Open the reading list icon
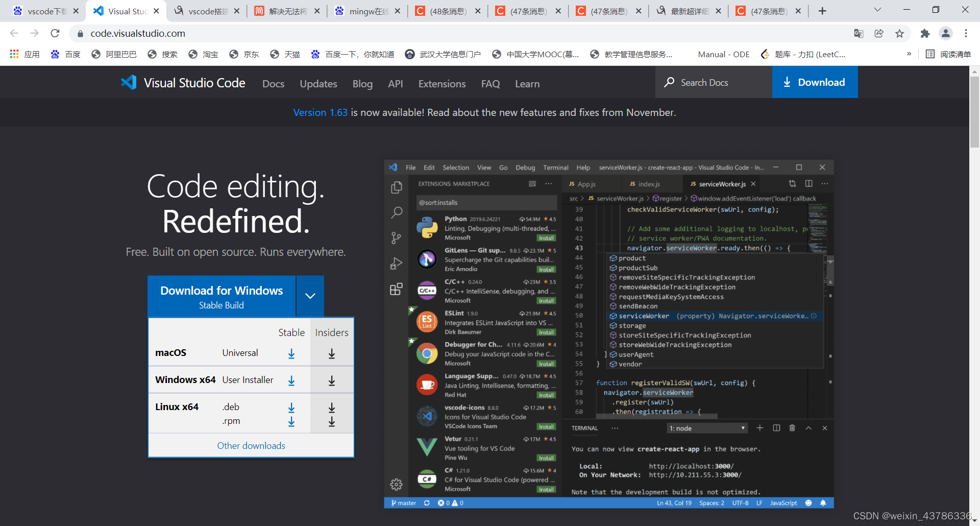This screenshot has width=980, height=526. [x=930, y=54]
